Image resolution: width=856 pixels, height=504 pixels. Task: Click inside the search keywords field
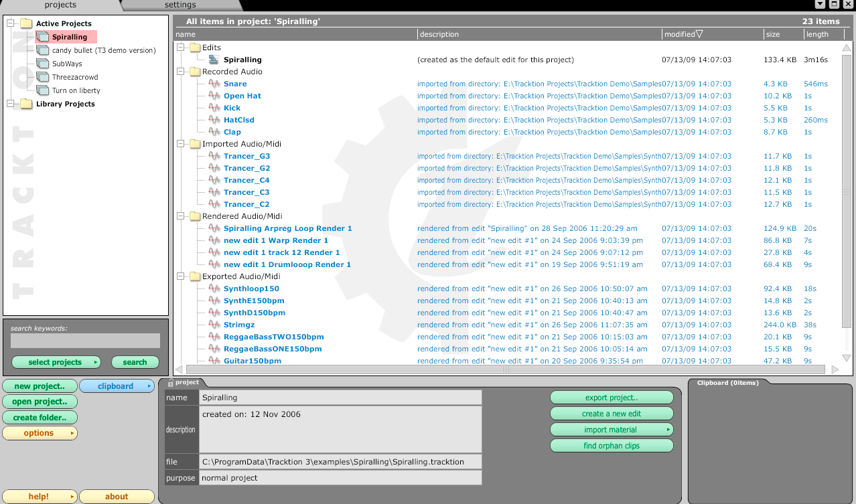(x=84, y=341)
